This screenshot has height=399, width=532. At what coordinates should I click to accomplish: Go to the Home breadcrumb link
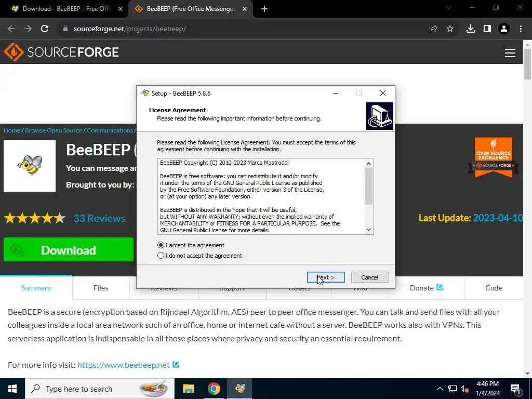[12, 130]
